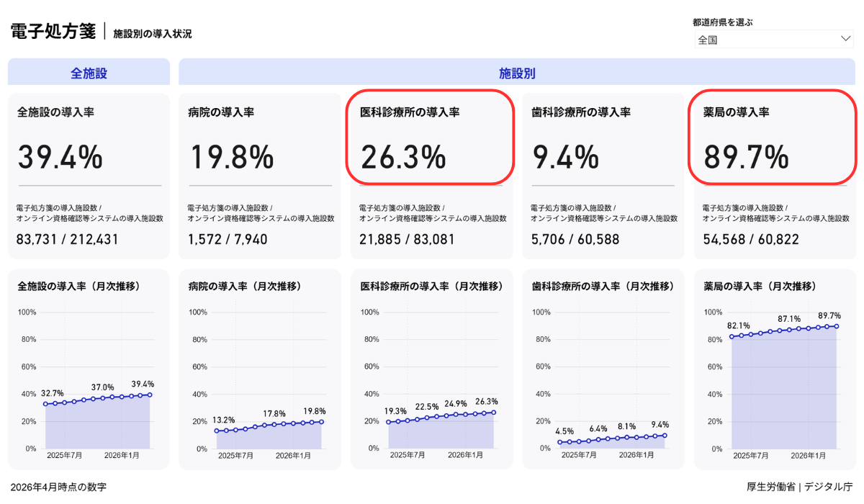Select the 全国 prefecture combo box
The image size is (864, 504).
(774, 40)
